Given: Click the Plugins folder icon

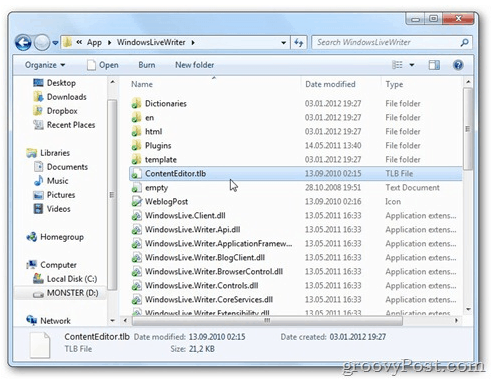Looking at the screenshot, I should (136, 145).
